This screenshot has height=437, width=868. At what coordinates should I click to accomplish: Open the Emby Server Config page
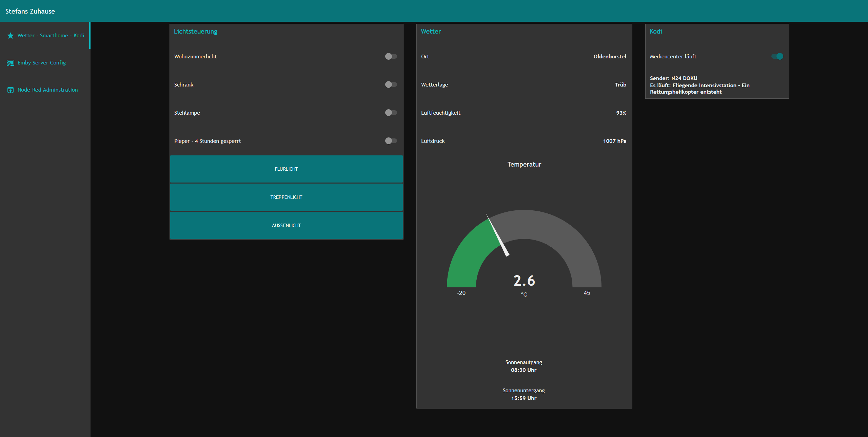pyautogui.click(x=45, y=62)
